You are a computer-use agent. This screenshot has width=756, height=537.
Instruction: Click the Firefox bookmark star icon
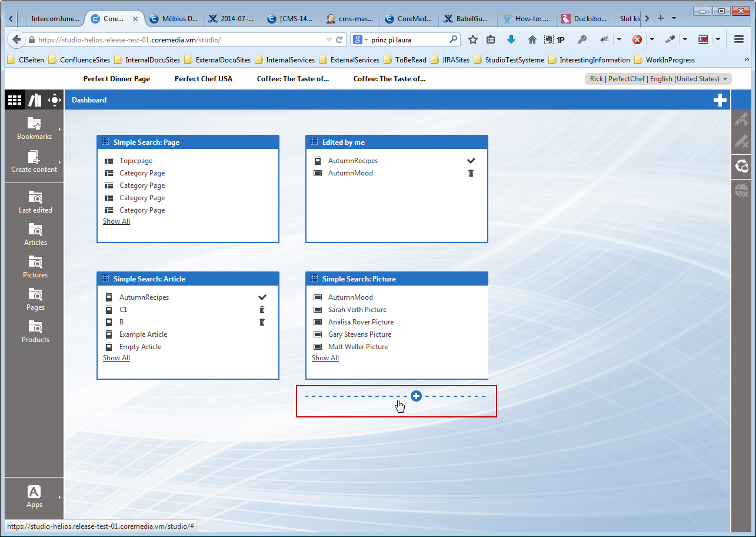[x=472, y=39]
